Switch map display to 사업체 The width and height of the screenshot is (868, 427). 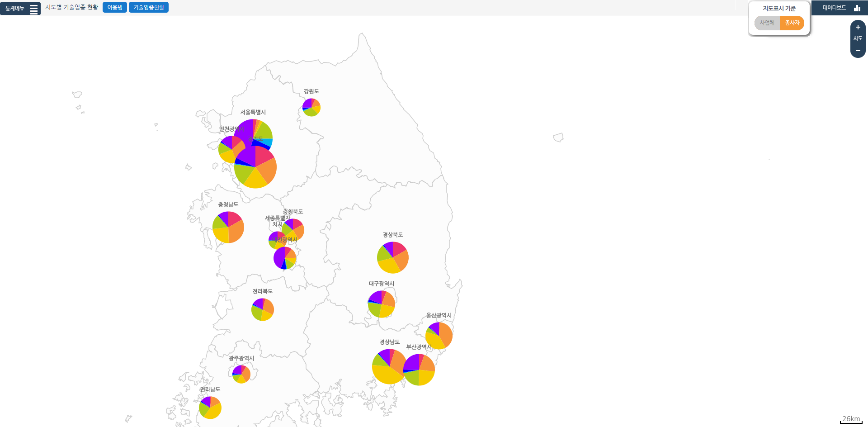click(x=767, y=23)
